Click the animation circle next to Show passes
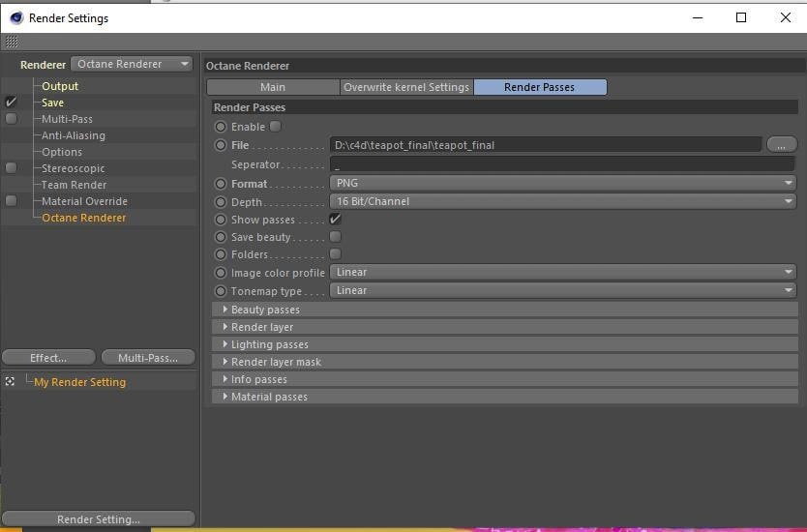Viewport: 807px width, 532px height. pyautogui.click(x=221, y=220)
